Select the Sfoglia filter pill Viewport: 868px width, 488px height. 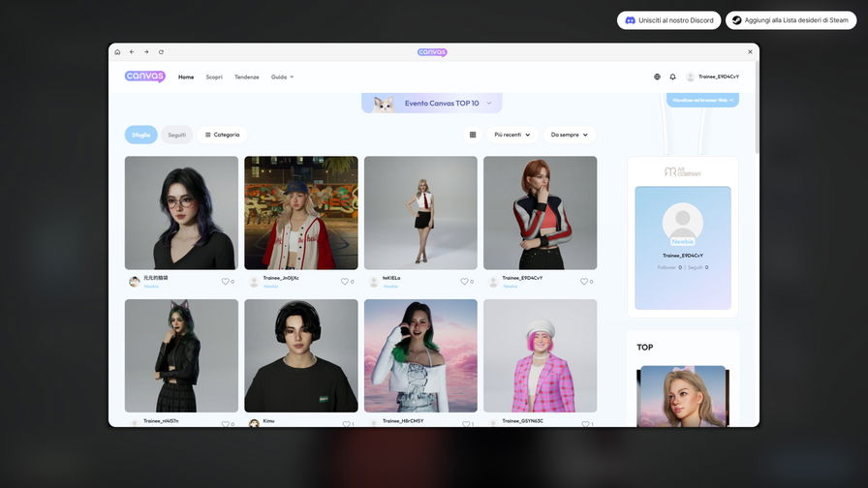coord(140,135)
